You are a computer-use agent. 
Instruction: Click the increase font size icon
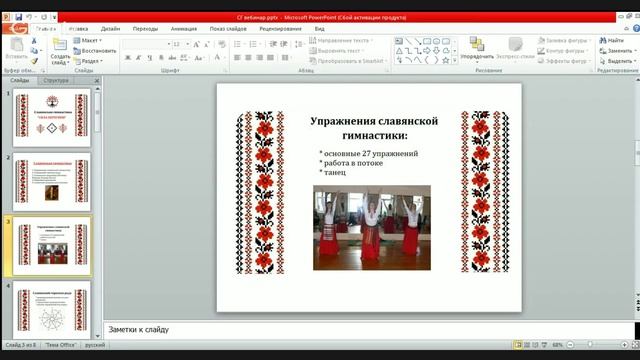coord(197,44)
